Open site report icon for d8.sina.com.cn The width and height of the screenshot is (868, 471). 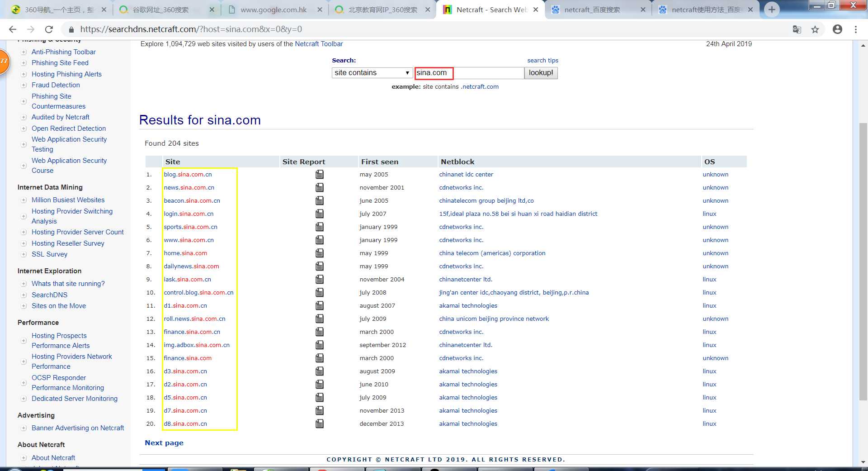pyautogui.click(x=320, y=423)
